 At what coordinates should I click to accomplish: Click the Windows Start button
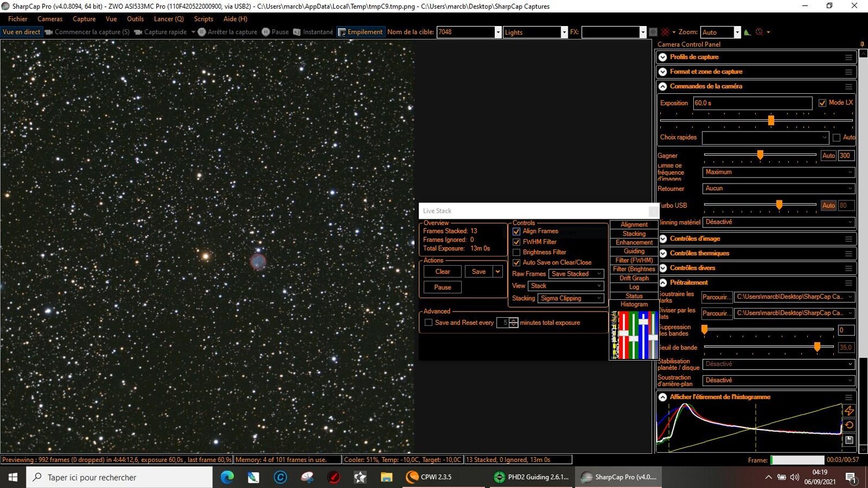(13, 477)
